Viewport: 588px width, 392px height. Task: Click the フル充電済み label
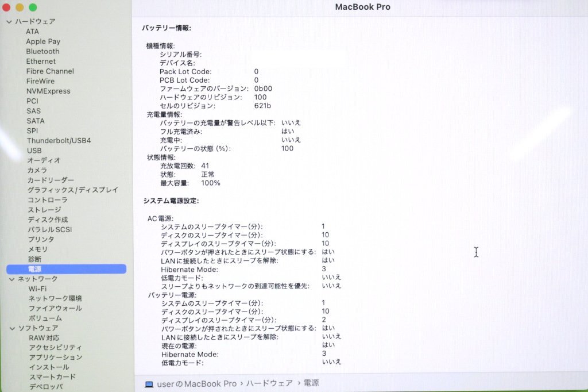coord(181,132)
